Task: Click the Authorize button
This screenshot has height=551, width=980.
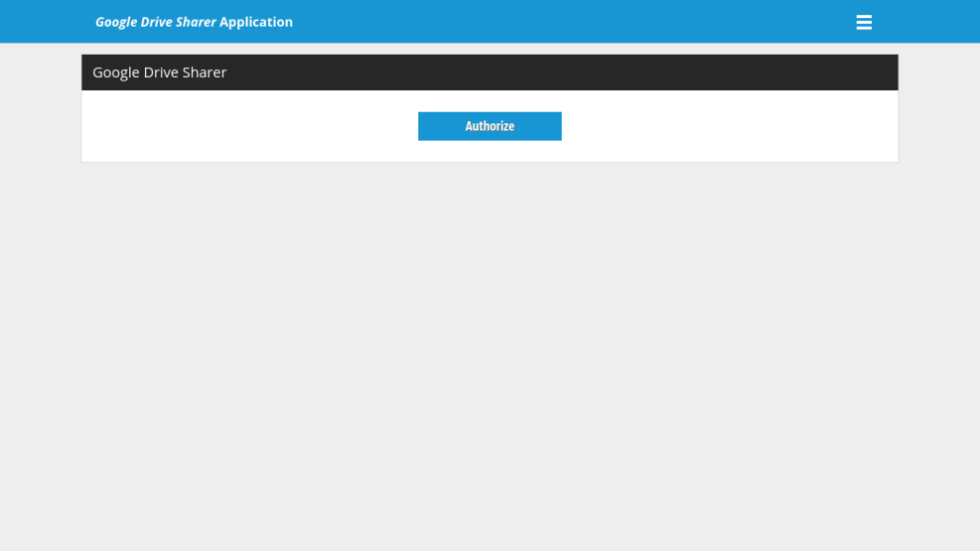Action: (x=490, y=126)
